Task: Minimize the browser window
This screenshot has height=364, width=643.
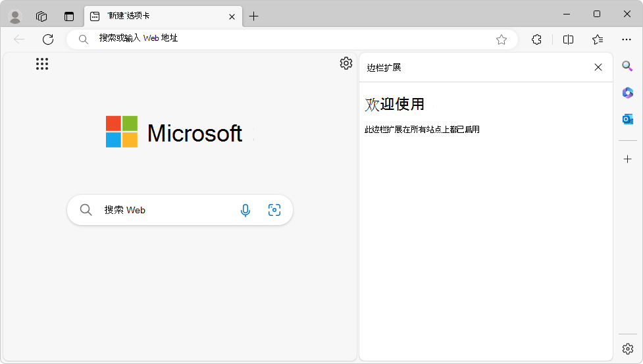Action: (567, 14)
